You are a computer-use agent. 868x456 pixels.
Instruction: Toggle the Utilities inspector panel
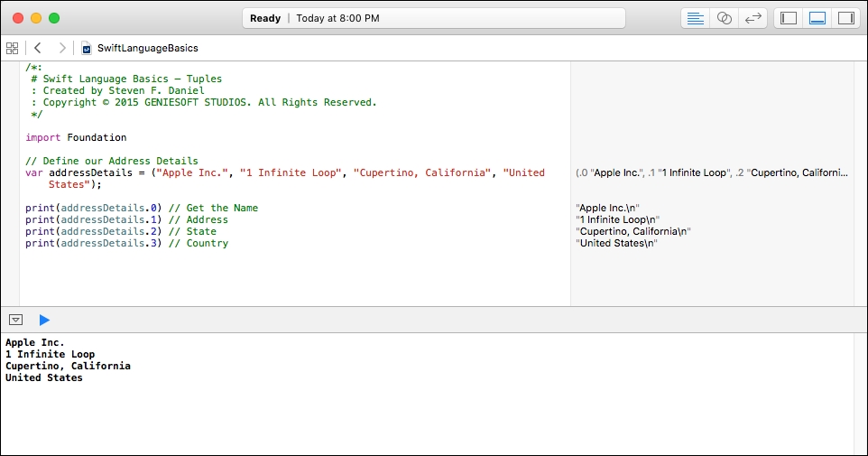(x=845, y=18)
